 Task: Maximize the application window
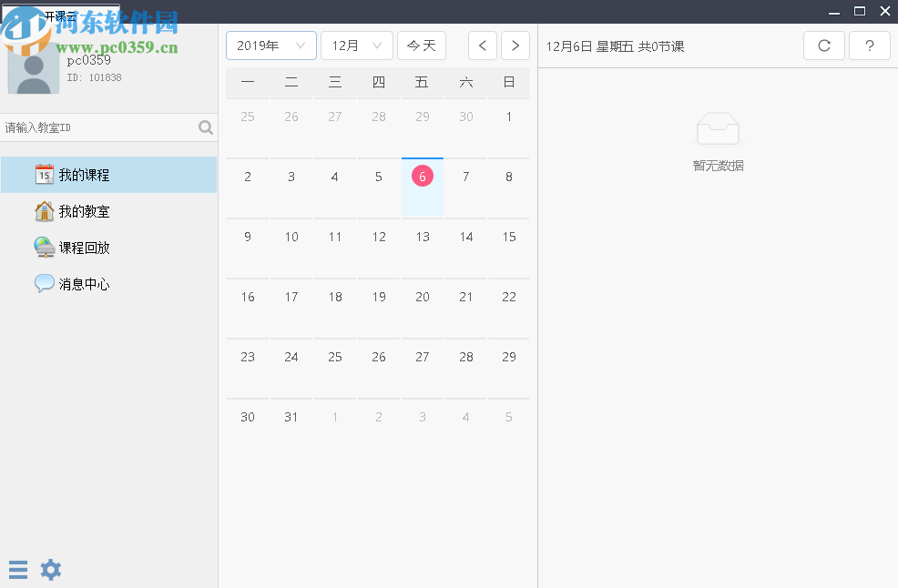pos(860,12)
